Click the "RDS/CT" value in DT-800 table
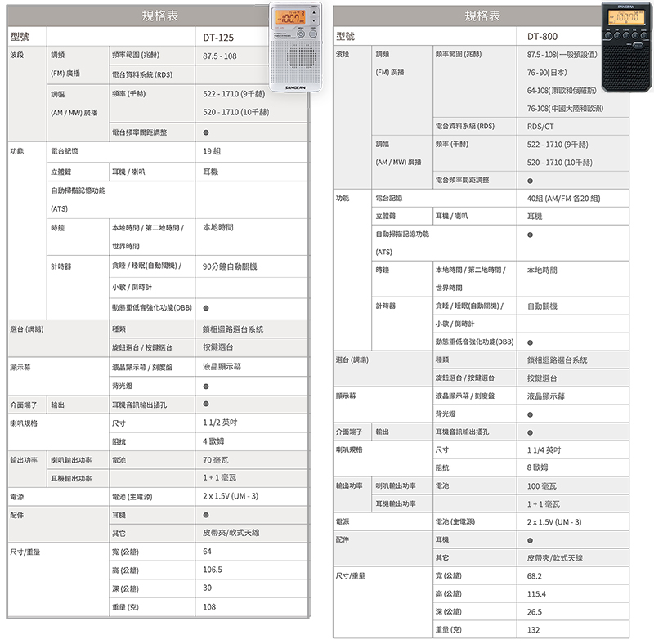This screenshot has width=654, height=644. click(540, 127)
